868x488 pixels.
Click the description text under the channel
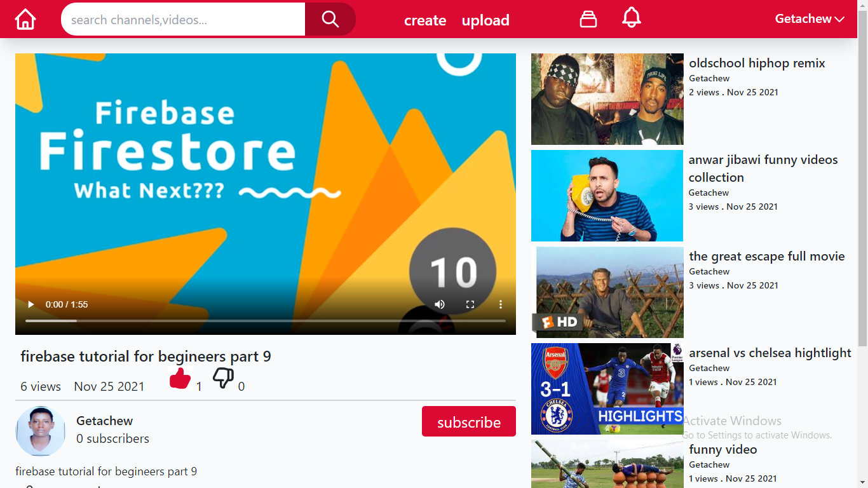click(106, 471)
